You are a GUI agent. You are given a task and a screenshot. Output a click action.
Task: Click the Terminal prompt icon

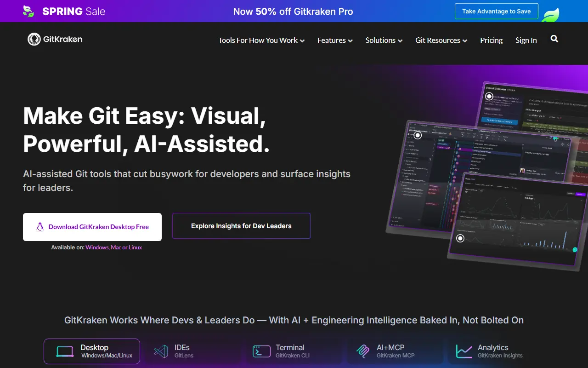point(261,351)
